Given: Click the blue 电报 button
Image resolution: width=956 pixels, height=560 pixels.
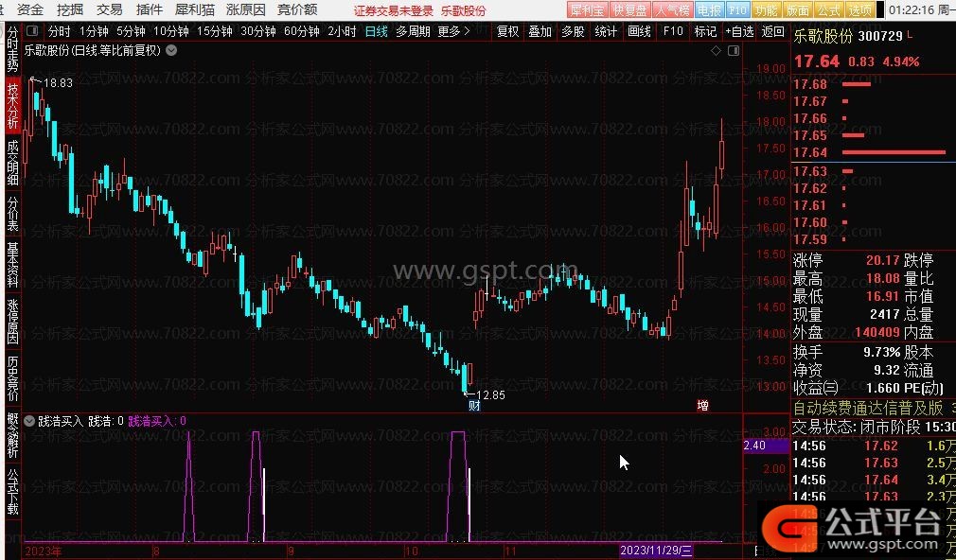Looking at the screenshot, I should [x=708, y=9].
